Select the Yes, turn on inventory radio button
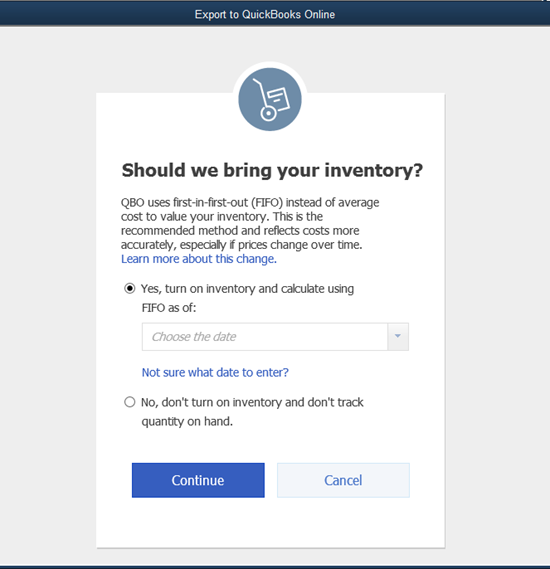Screen dimensions: 550x569 (130, 288)
